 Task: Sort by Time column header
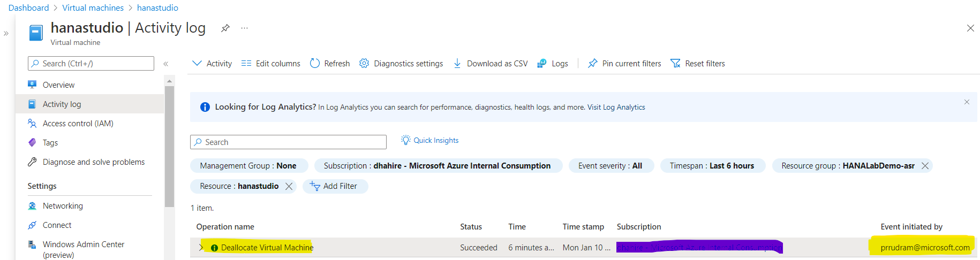[517, 227]
